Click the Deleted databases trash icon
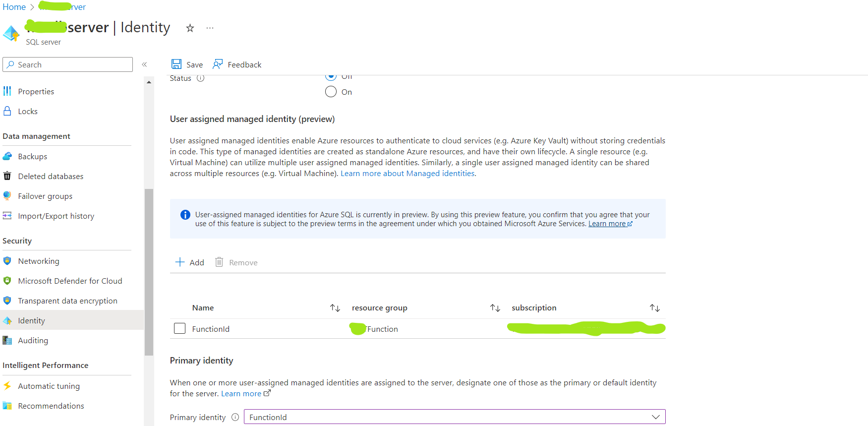Image resolution: width=868 pixels, height=426 pixels. tap(7, 176)
